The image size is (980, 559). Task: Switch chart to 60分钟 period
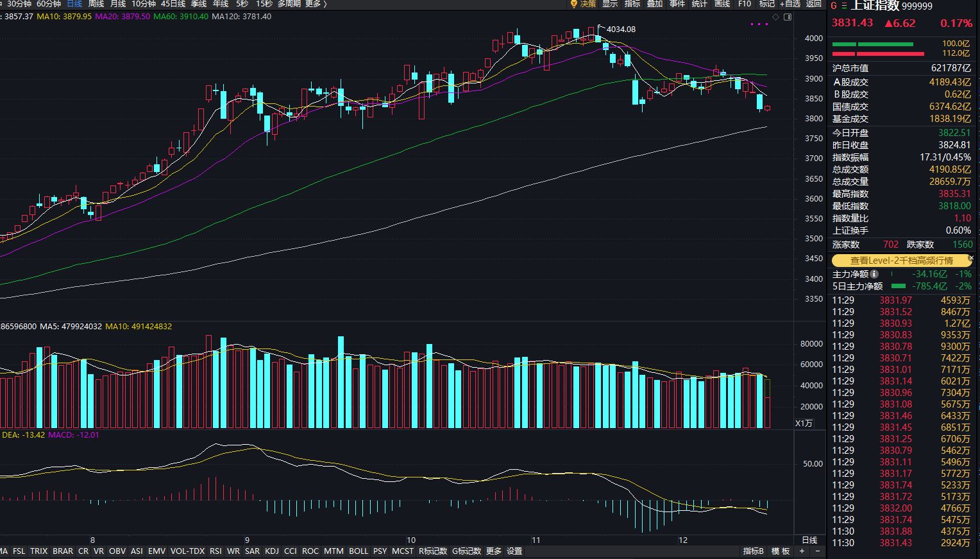(x=49, y=4)
